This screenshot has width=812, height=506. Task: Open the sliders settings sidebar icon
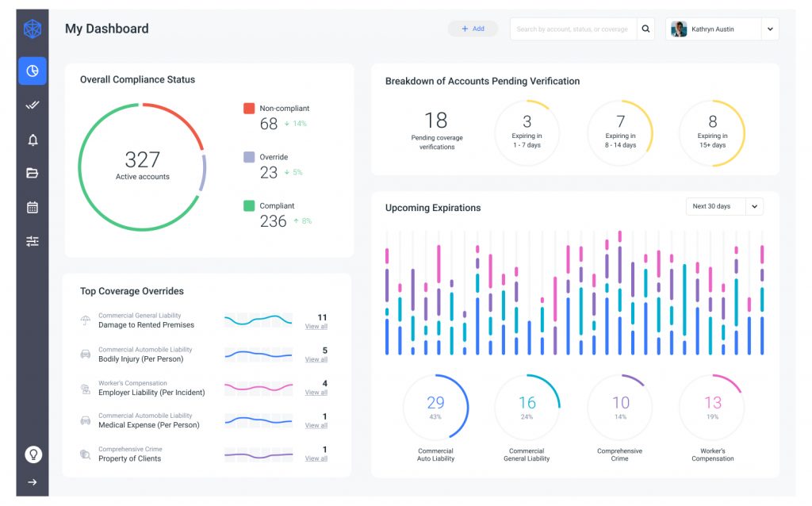click(x=33, y=241)
